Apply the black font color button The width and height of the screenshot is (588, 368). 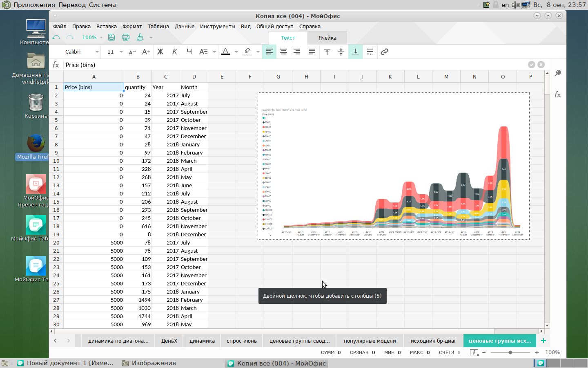coord(225,52)
